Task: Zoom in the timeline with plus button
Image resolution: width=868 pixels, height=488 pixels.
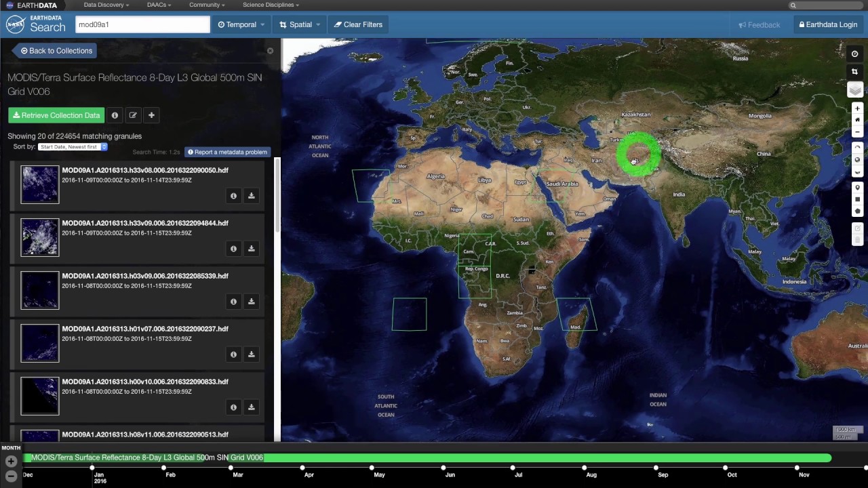Action: [x=11, y=462]
